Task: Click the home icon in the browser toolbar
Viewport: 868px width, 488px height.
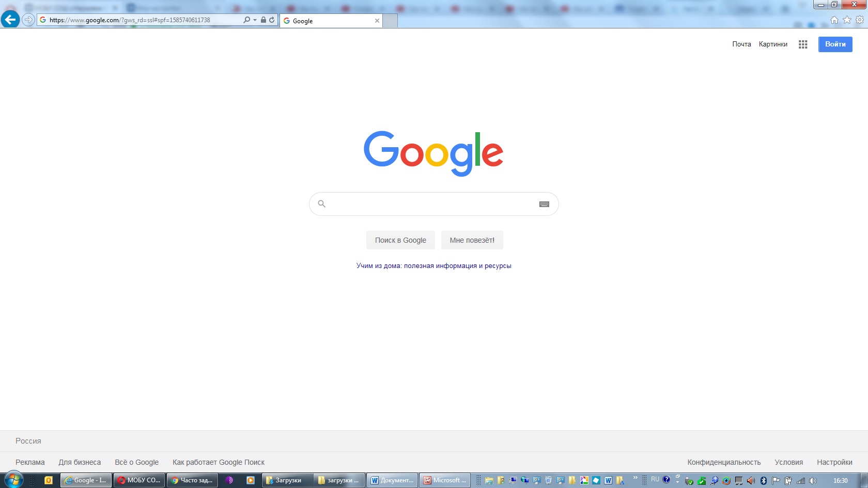Action: click(x=834, y=20)
